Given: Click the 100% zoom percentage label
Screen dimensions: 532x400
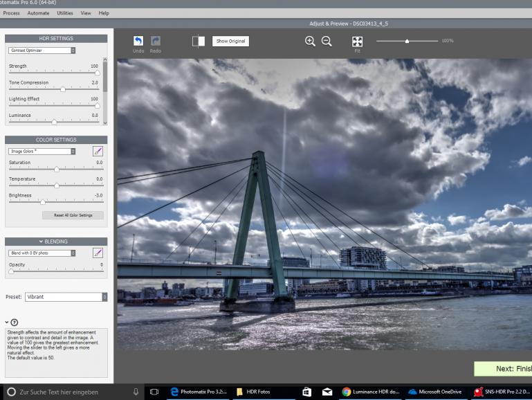Looking at the screenshot, I should 448,41.
